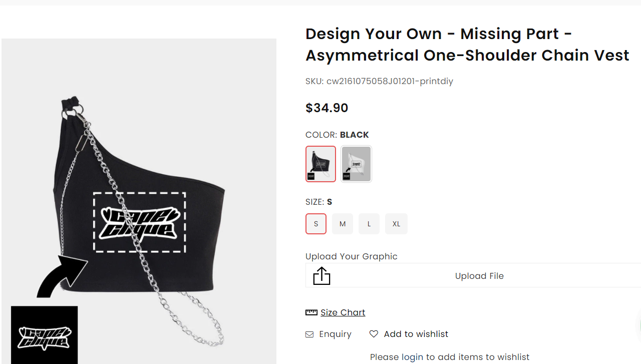Select size S
641x364 pixels.
pos(316,224)
